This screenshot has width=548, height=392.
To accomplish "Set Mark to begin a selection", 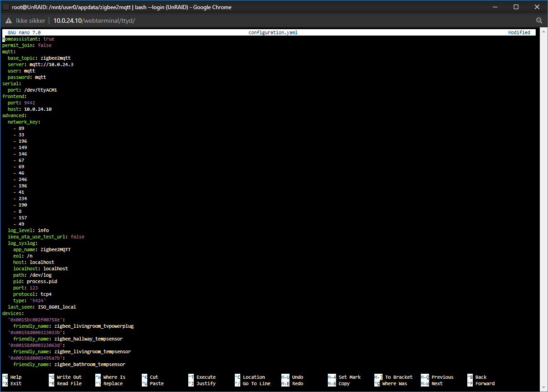I will (344, 377).
